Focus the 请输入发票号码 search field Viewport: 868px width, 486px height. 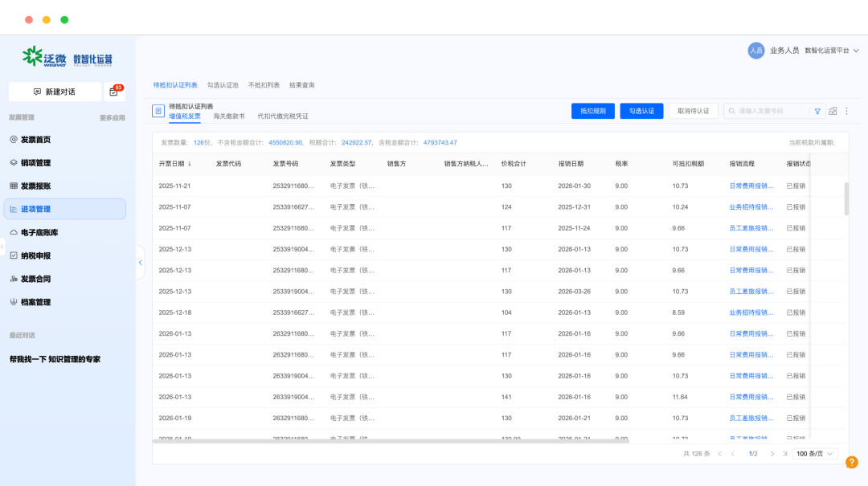pyautogui.click(x=767, y=112)
